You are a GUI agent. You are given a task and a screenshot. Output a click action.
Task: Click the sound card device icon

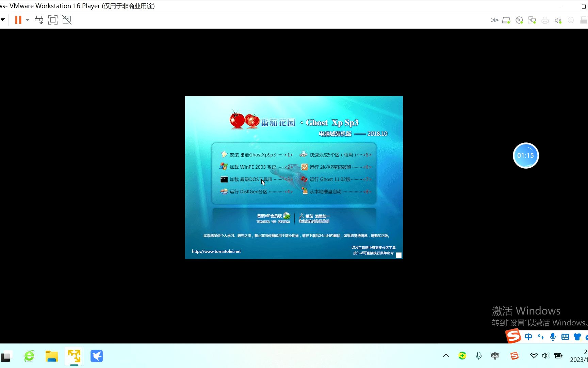pos(558,20)
